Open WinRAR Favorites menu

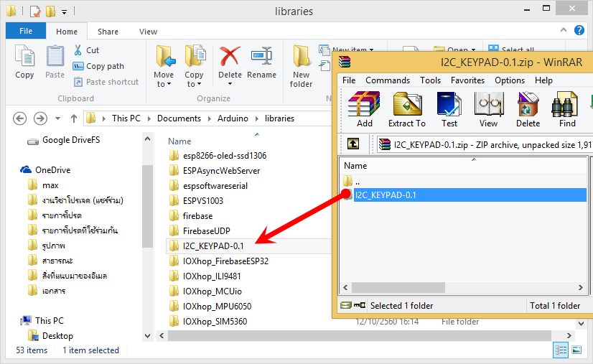coord(467,80)
